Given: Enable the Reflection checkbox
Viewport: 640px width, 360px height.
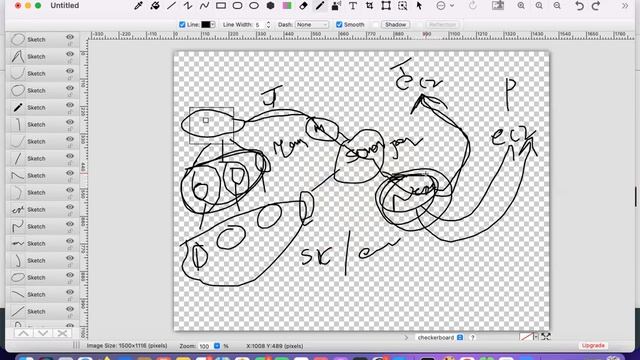Looking at the screenshot, I should pos(420,25).
